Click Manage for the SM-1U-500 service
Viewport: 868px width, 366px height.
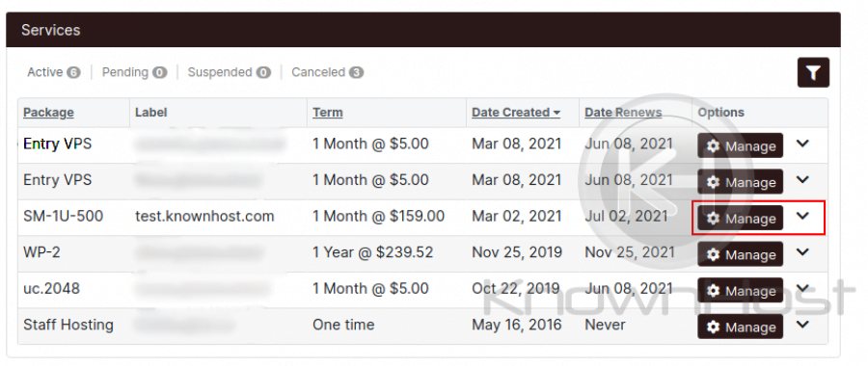point(740,219)
